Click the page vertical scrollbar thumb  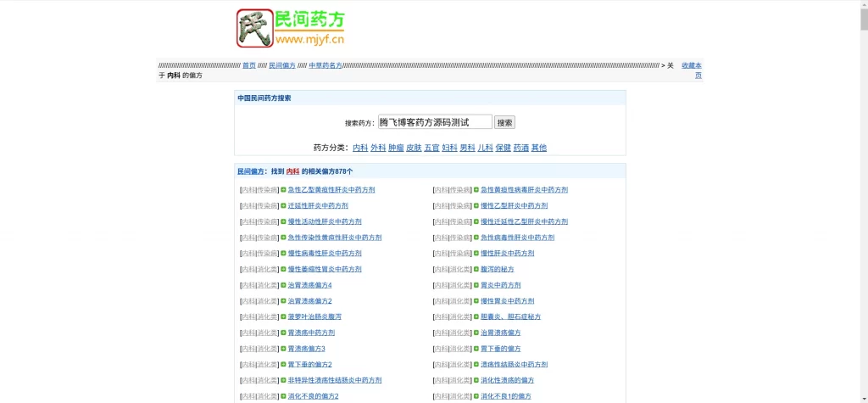(x=864, y=19)
